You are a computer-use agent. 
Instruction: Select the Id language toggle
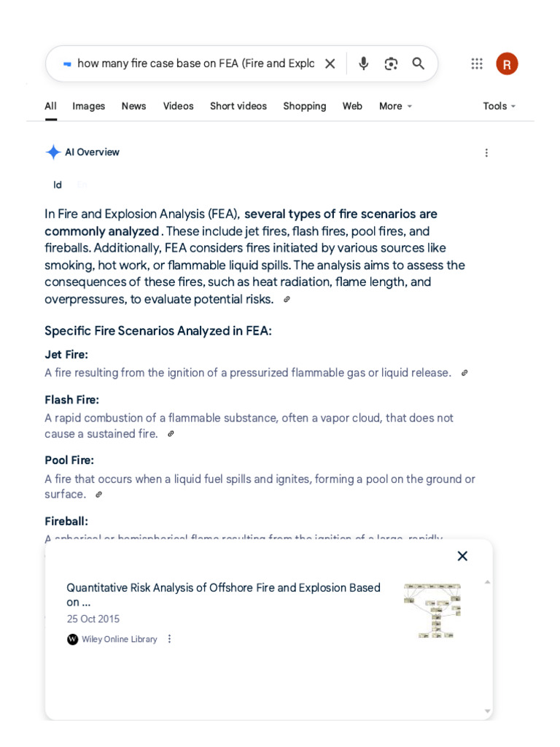tap(58, 185)
